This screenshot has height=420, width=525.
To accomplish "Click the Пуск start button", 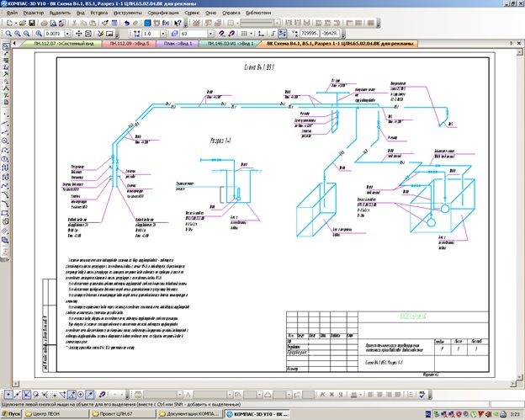I will [x=11, y=413].
